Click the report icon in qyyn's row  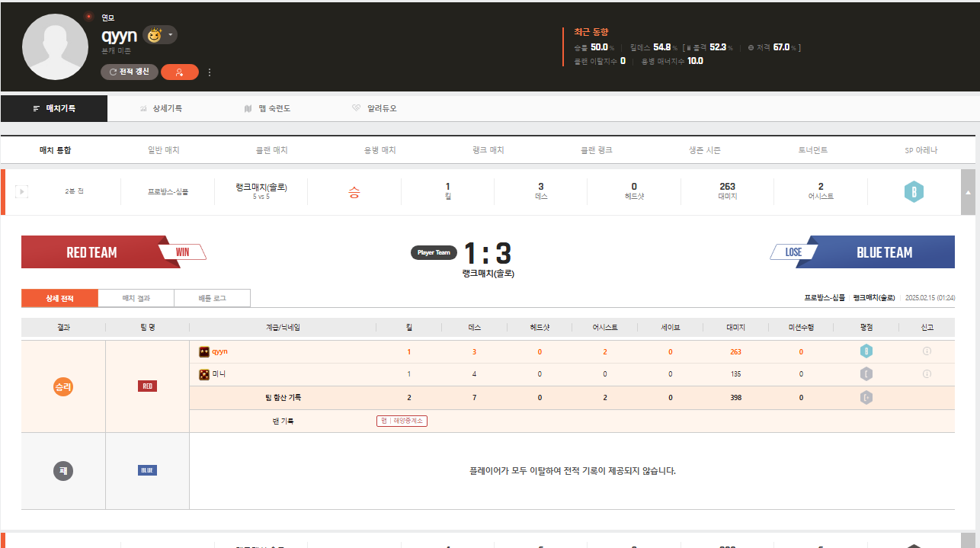[927, 351]
